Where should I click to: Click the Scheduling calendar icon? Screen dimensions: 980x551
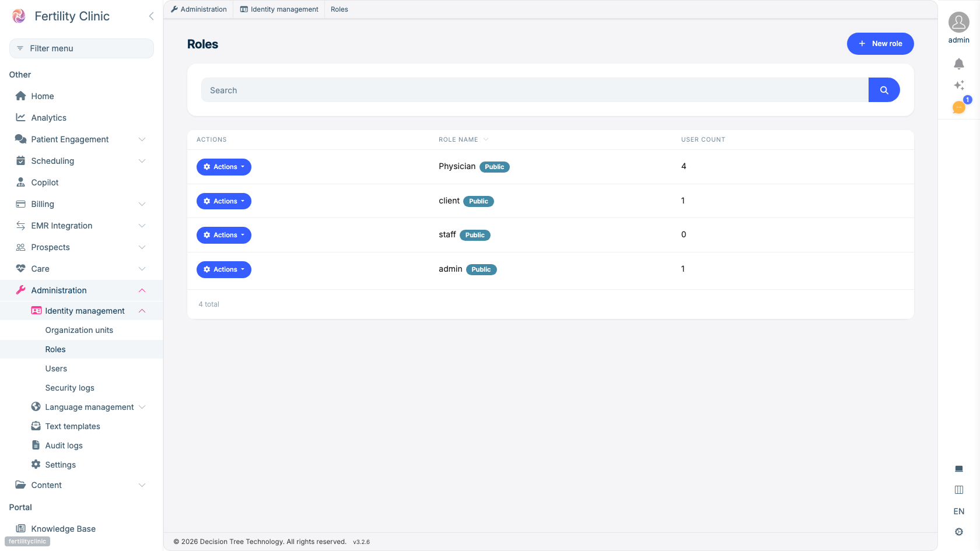click(x=21, y=161)
